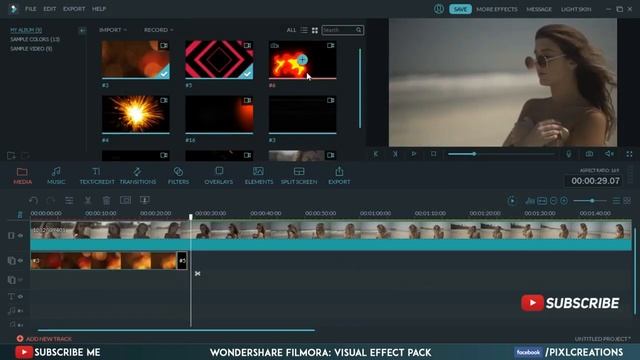
Task: Open the File menu
Action: coord(31,9)
